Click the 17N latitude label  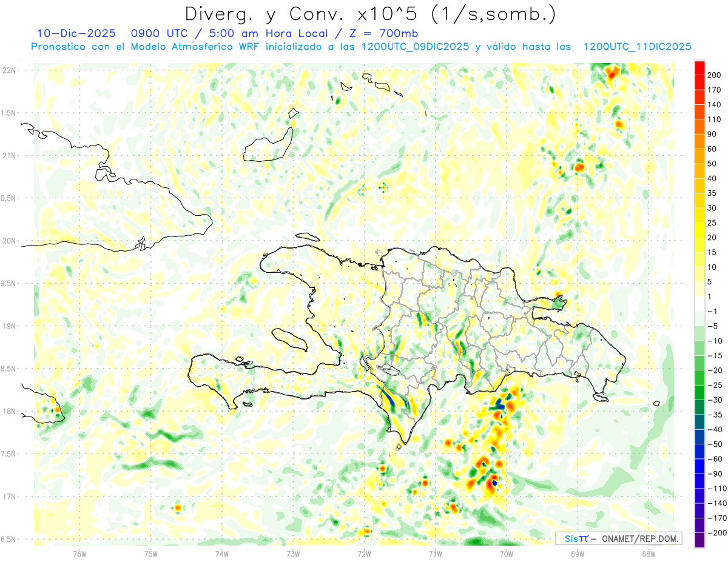(8, 497)
